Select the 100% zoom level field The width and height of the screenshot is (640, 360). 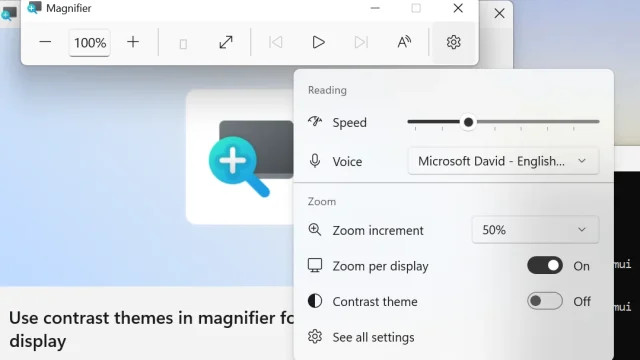tap(90, 42)
